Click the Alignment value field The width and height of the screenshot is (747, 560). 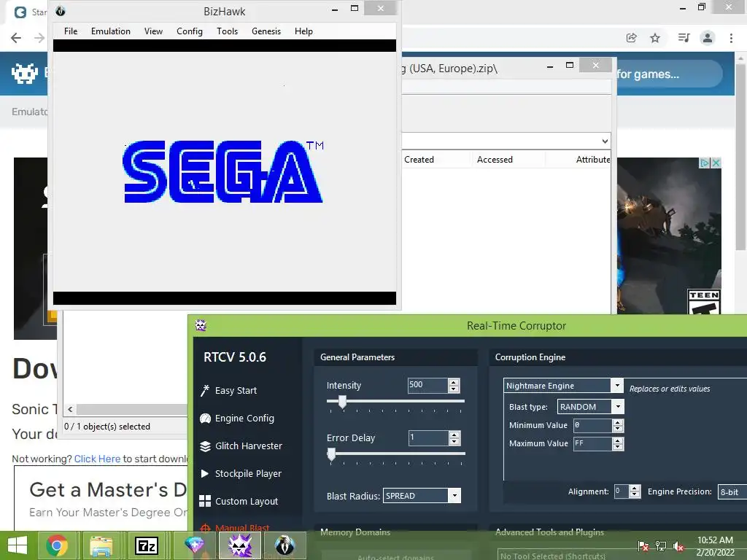622,491
